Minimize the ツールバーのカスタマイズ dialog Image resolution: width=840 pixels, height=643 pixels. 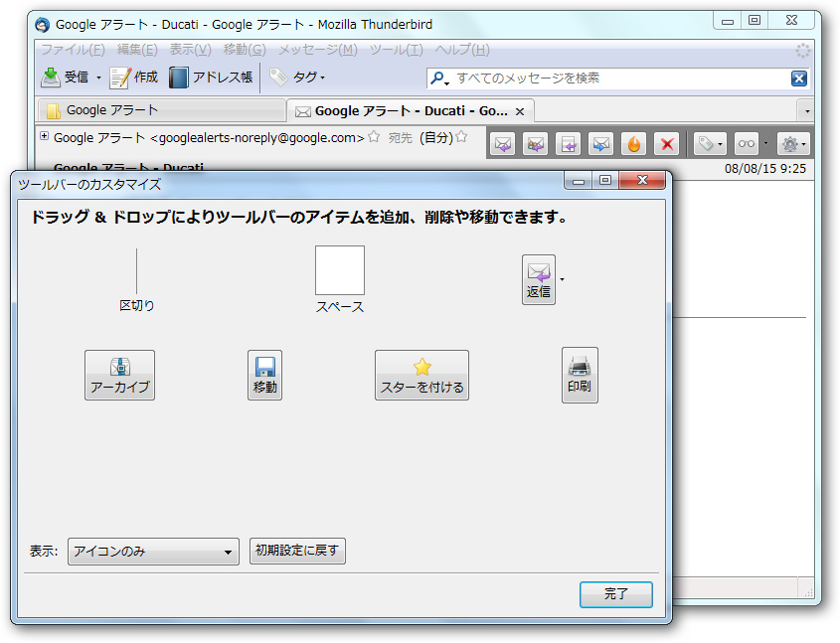click(578, 181)
